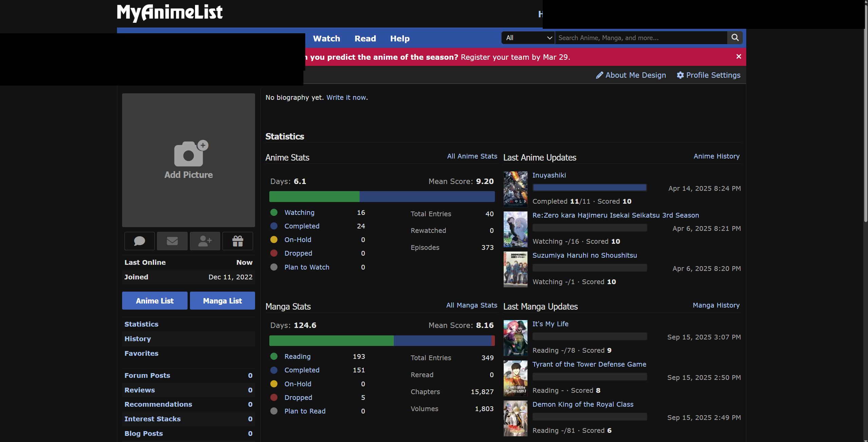The height and width of the screenshot is (442, 868).
Task: Open the All Anime Stats link
Action: click(x=472, y=156)
